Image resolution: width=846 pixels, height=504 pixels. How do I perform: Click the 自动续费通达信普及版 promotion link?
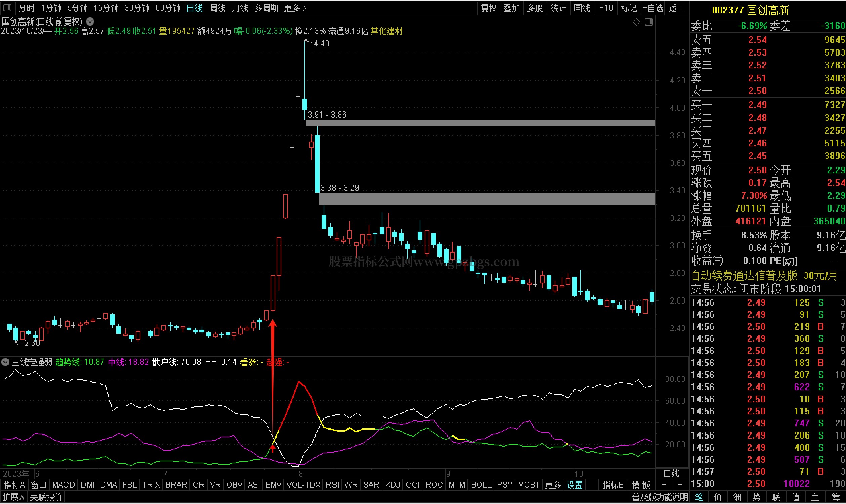point(764,276)
